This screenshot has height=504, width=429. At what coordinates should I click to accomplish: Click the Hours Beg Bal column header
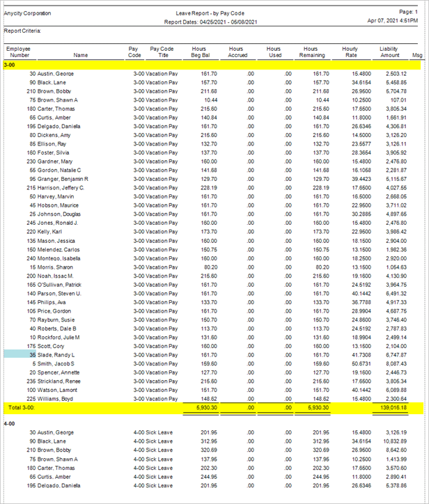click(200, 52)
